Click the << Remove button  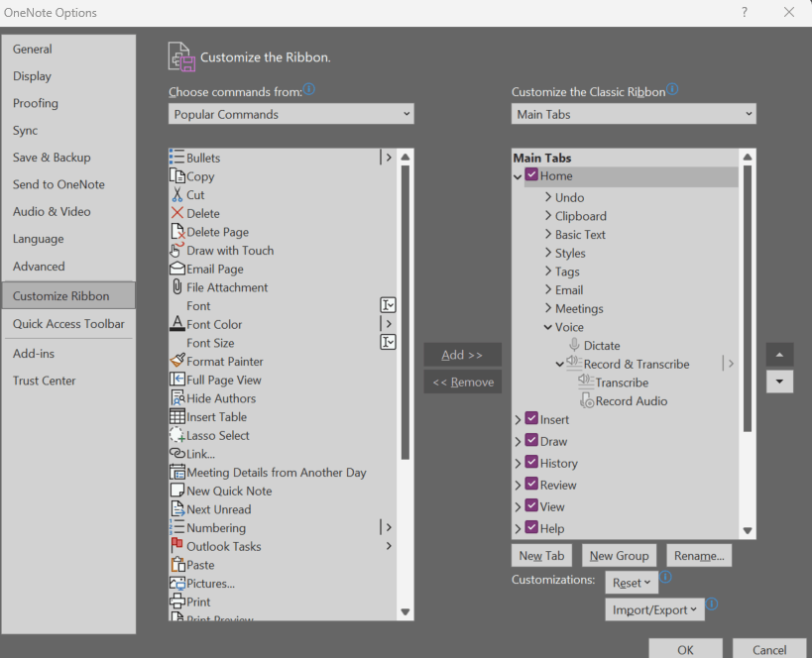pyautogui.click(x=462, y=383)
